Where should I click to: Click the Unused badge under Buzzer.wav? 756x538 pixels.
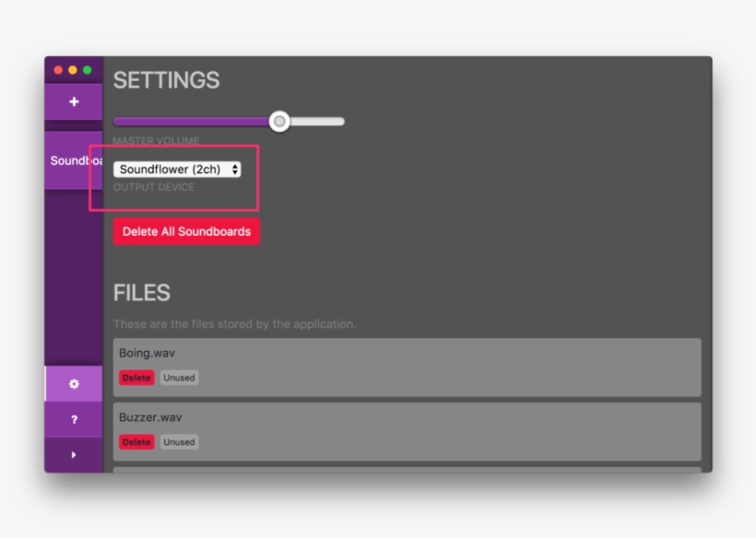point(179,442)
